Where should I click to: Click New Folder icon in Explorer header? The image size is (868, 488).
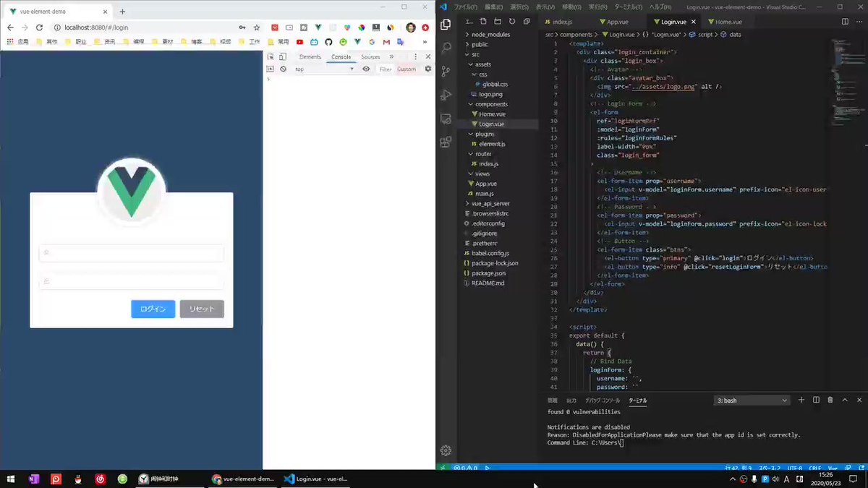(x=497, y=22)
